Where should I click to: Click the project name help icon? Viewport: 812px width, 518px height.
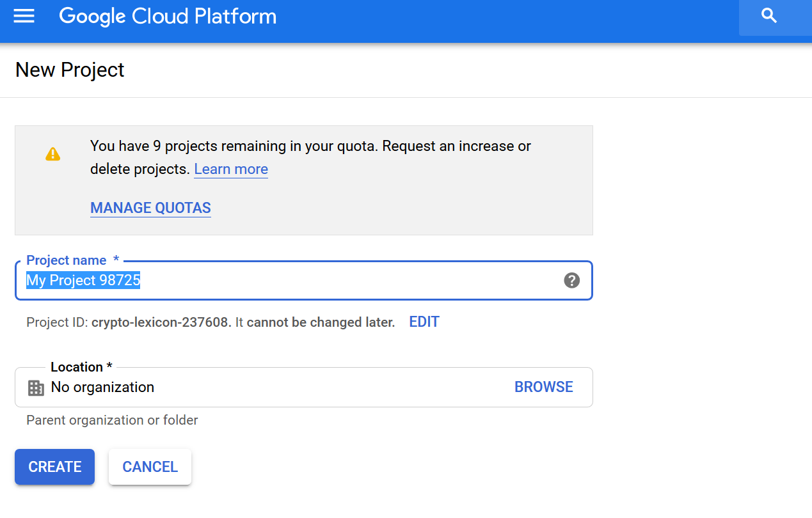(x=571, y=280)
